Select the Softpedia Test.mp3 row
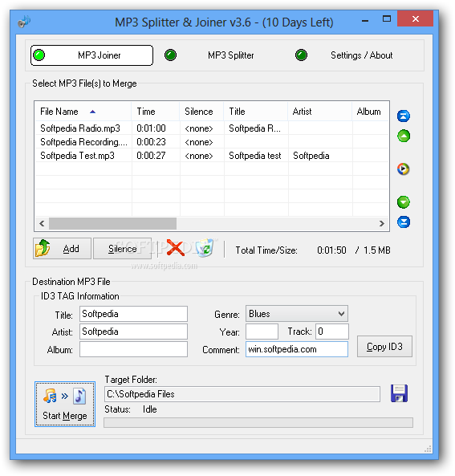This screenshot has width=455, height=476. point(212,156)
